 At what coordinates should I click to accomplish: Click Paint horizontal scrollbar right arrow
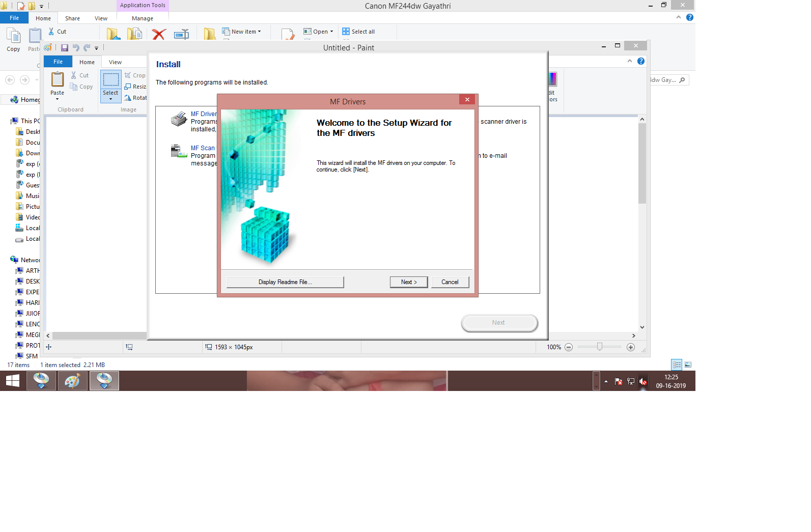(633, 336)
